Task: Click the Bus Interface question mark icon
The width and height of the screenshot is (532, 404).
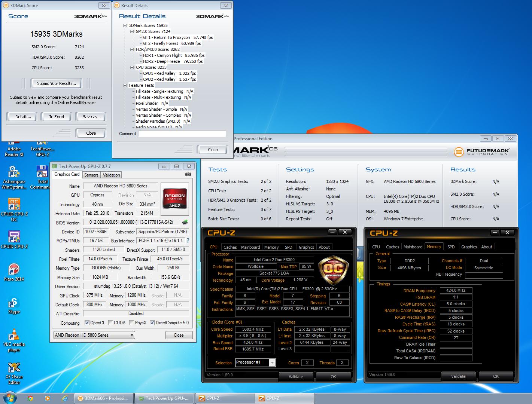Action: point(188,241)
